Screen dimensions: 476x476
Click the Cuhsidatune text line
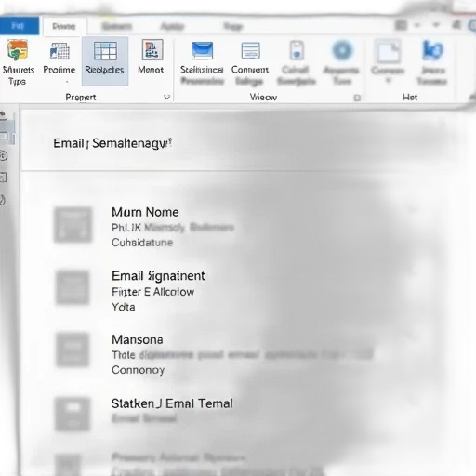[142, 243]
